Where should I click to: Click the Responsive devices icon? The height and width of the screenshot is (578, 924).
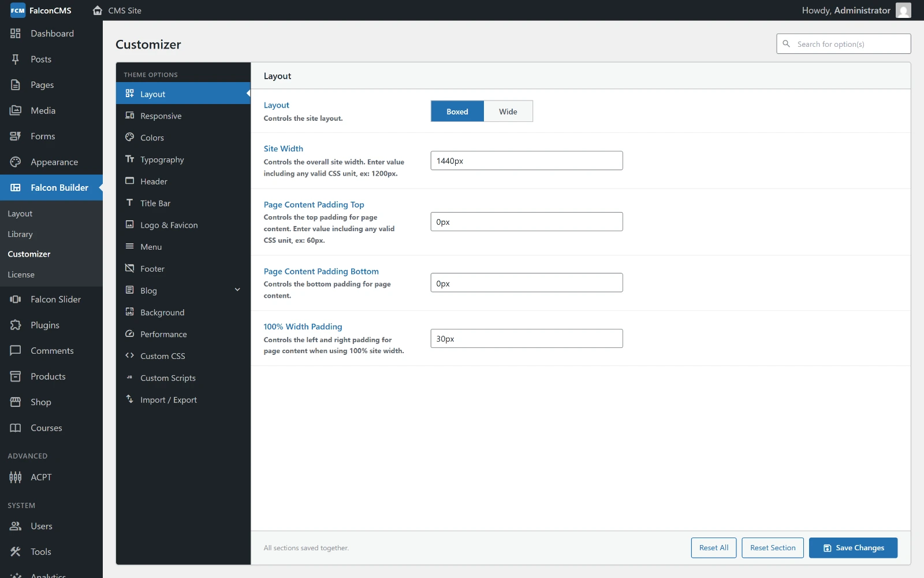(x=130, y=116)
